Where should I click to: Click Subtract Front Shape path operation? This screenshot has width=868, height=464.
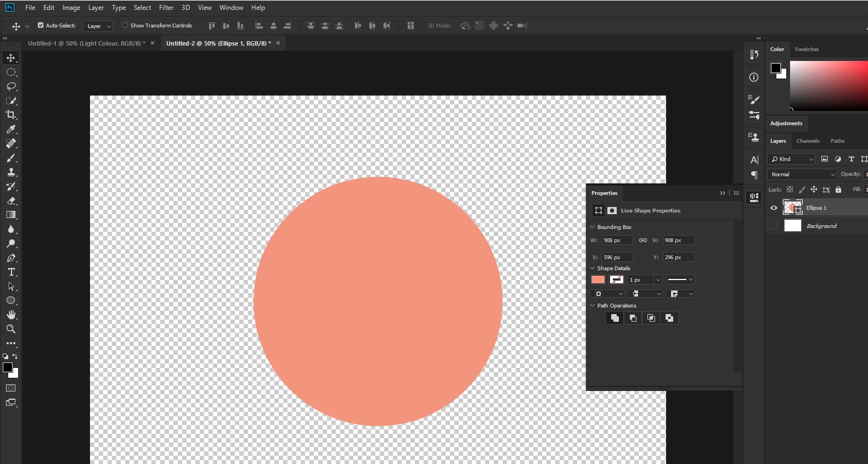click(x=633, y=318)
